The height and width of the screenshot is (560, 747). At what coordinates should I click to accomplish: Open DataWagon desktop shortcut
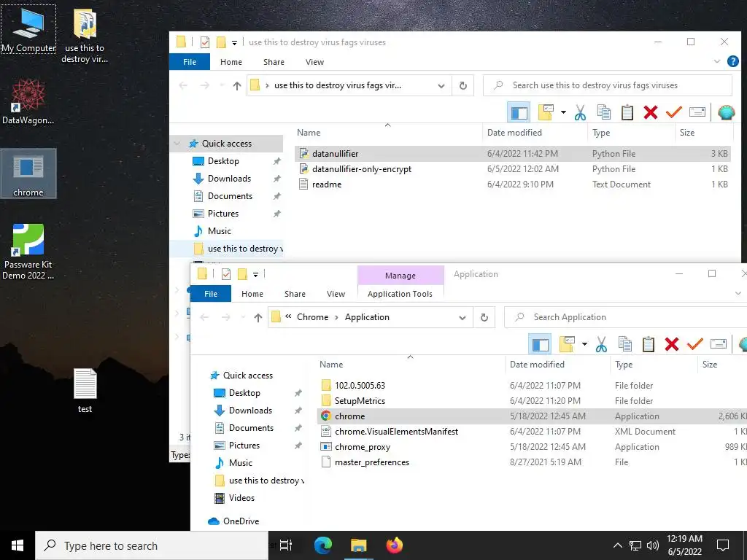click(28, 101)
